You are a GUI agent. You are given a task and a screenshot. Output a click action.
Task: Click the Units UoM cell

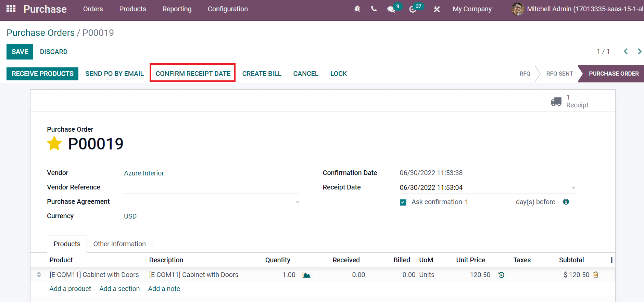pos(427,275)
